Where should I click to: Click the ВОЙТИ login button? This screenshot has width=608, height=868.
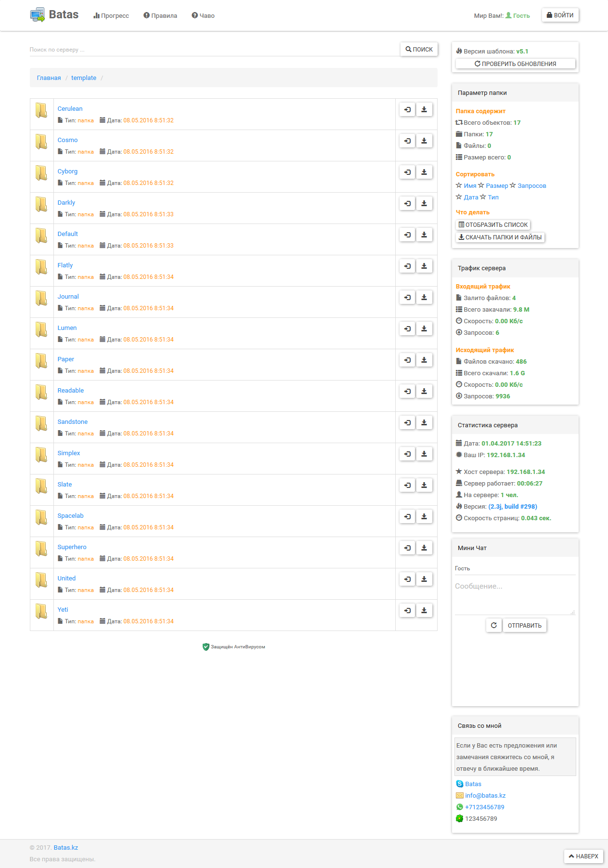560,15
